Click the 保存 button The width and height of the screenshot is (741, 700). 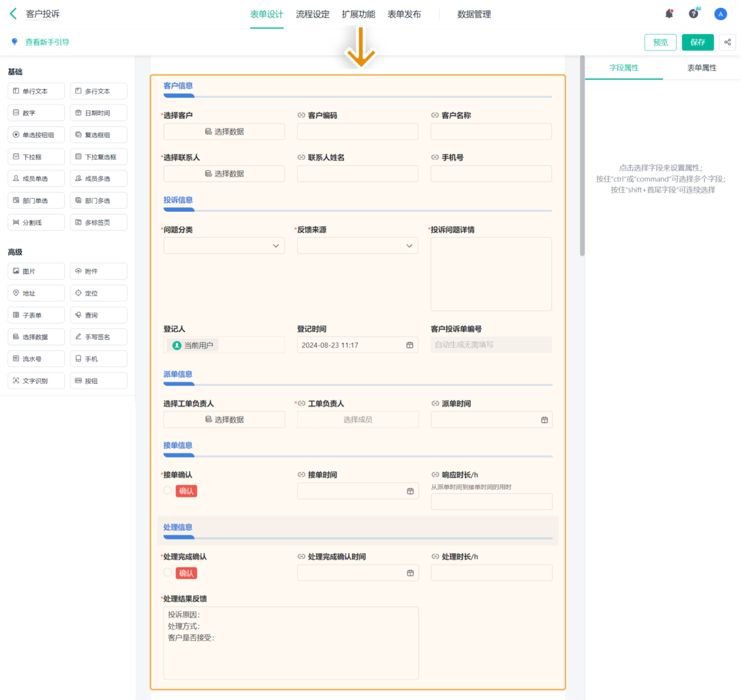(x=698, y=42)
